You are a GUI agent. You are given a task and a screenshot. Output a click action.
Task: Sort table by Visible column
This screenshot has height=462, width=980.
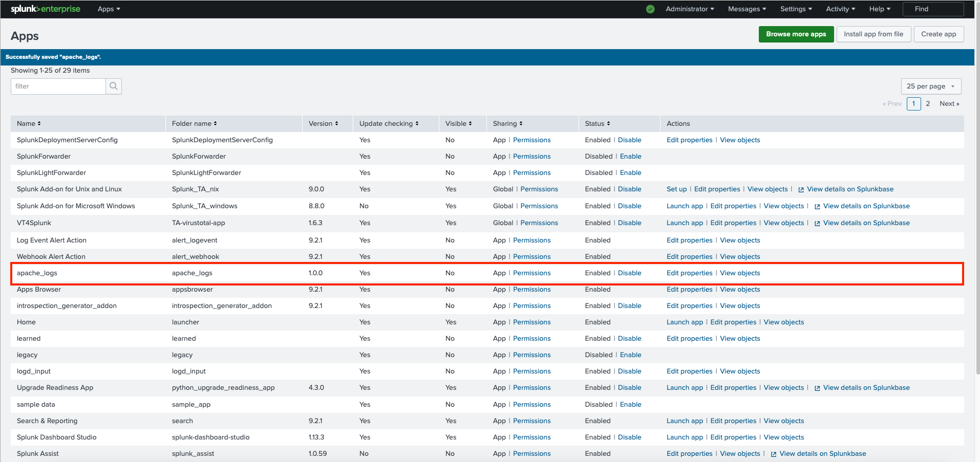click(459, 123)
